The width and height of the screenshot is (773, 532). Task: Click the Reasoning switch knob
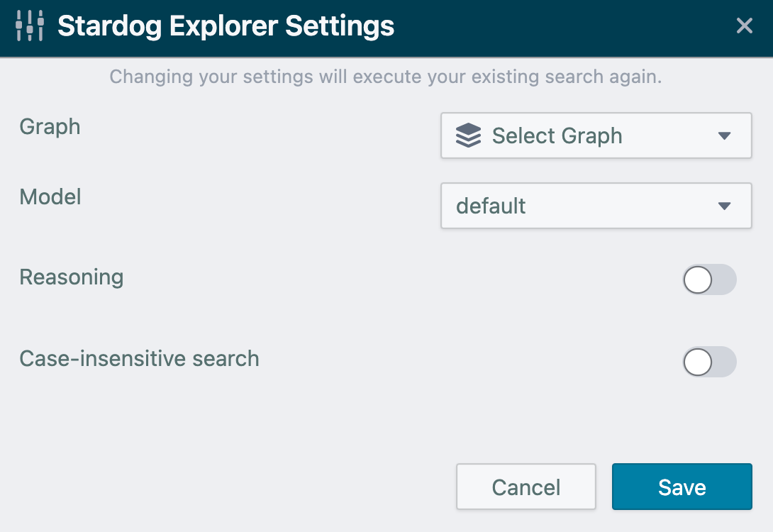click(x=697, y=280)
